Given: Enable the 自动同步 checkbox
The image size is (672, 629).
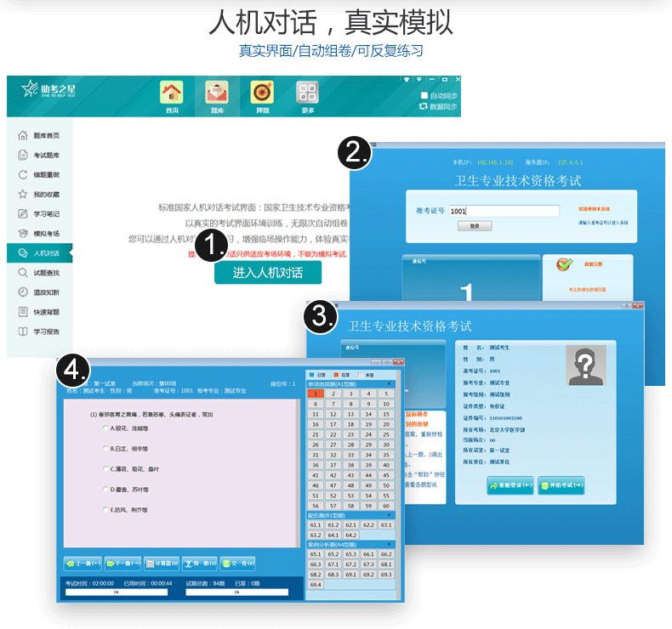Looking at the screenshot, I should [424, 95].
